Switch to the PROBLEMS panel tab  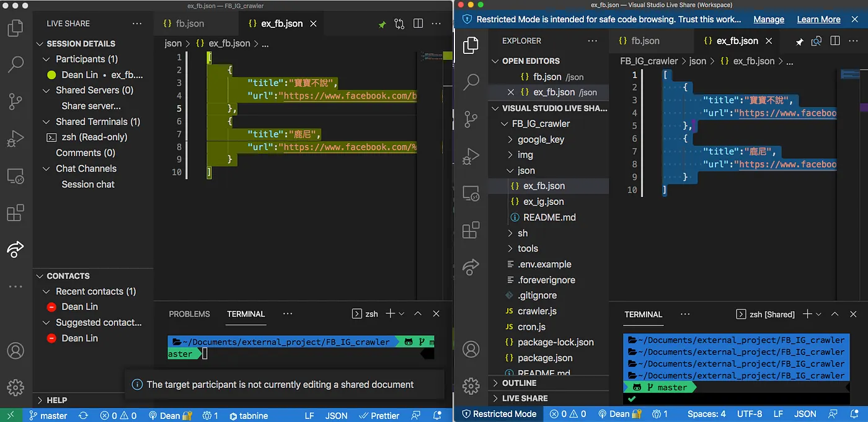point(189,314)
